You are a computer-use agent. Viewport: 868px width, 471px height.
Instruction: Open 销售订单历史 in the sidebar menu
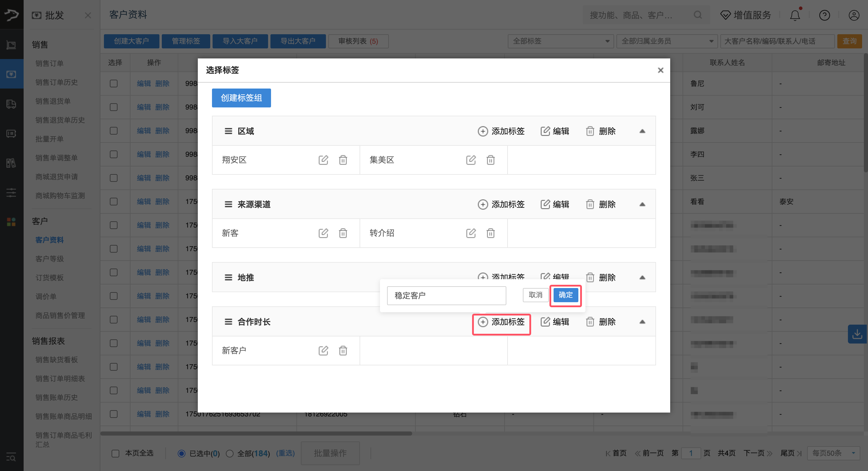point(56,82)
